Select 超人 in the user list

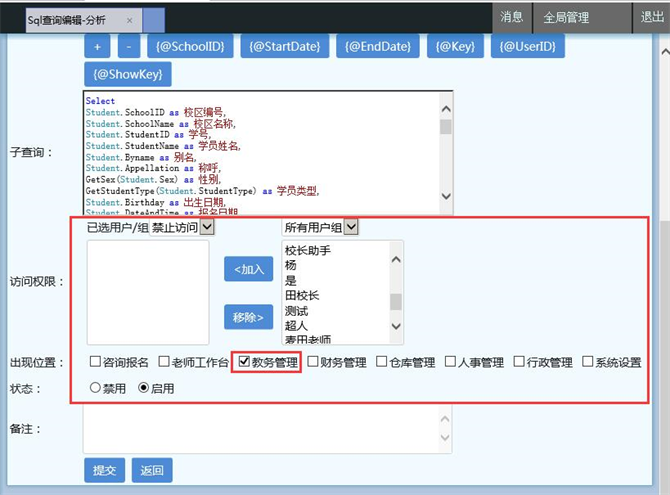click(296, 326)
